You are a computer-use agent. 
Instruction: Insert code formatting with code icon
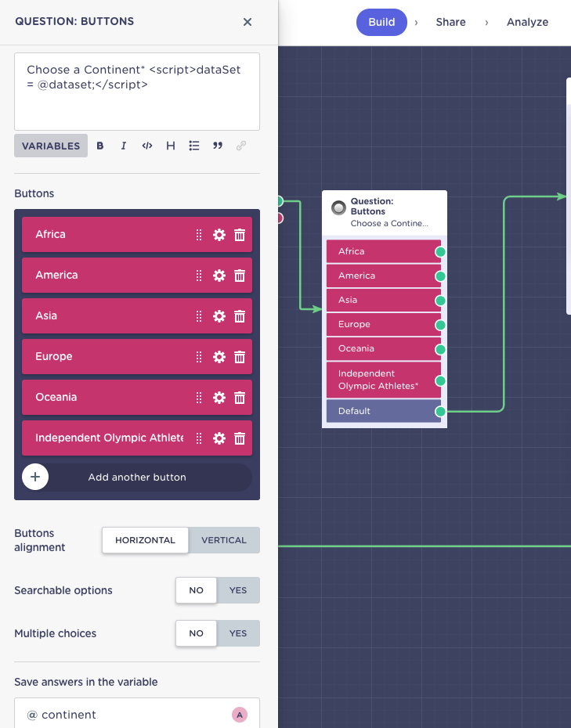(x=147, y=146)
